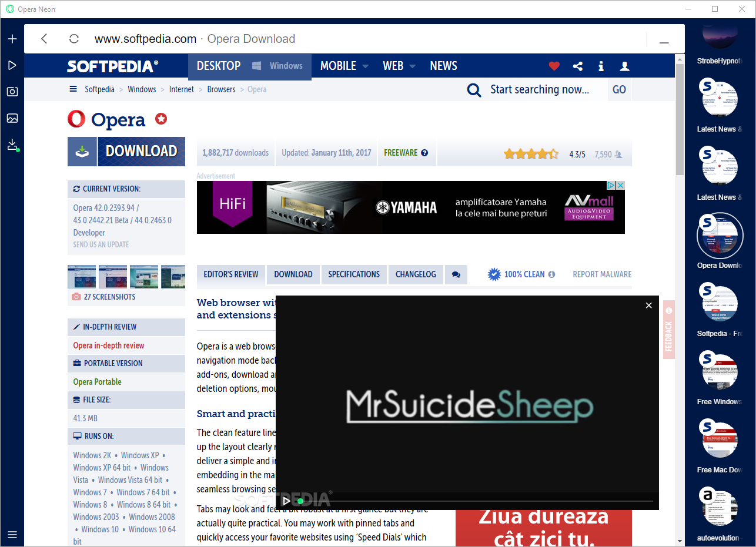
Task: Go back with the arrow button
Action: pyautogui.click(x=44, y=39)
